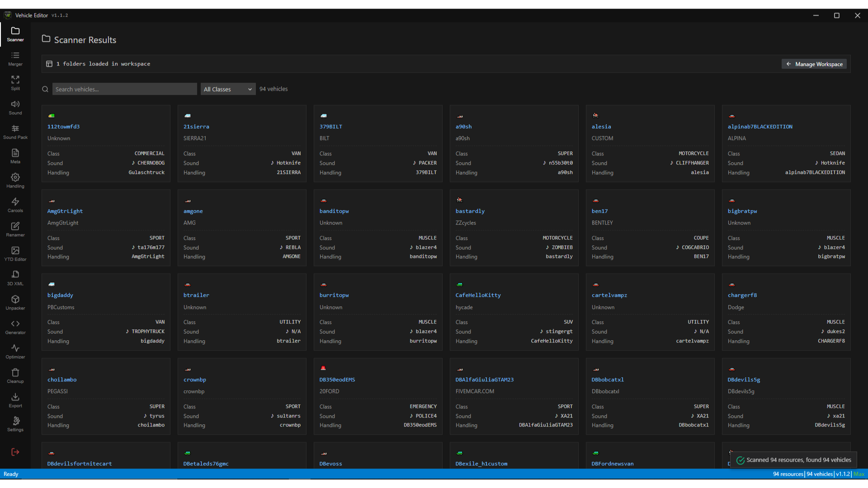
Task: Click the POLICE4 sound value
Action: [426, 416]
